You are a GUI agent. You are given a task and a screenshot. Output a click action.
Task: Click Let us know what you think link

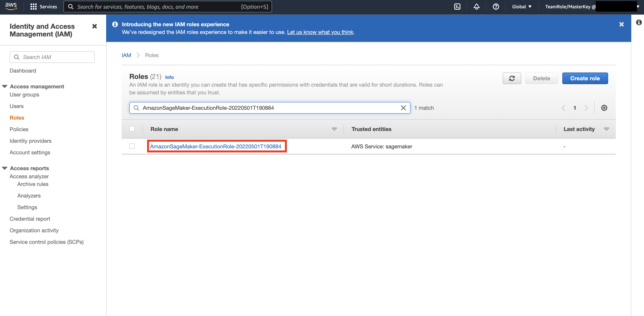(320, 32)
